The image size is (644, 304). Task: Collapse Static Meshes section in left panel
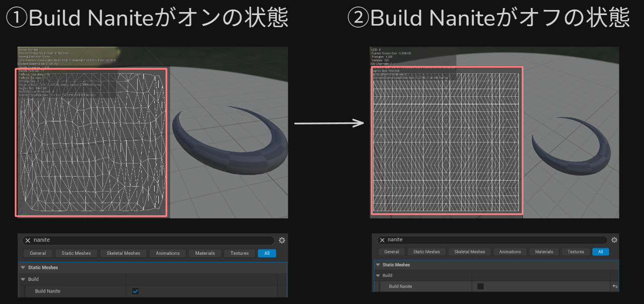click(x=23, y=268)
